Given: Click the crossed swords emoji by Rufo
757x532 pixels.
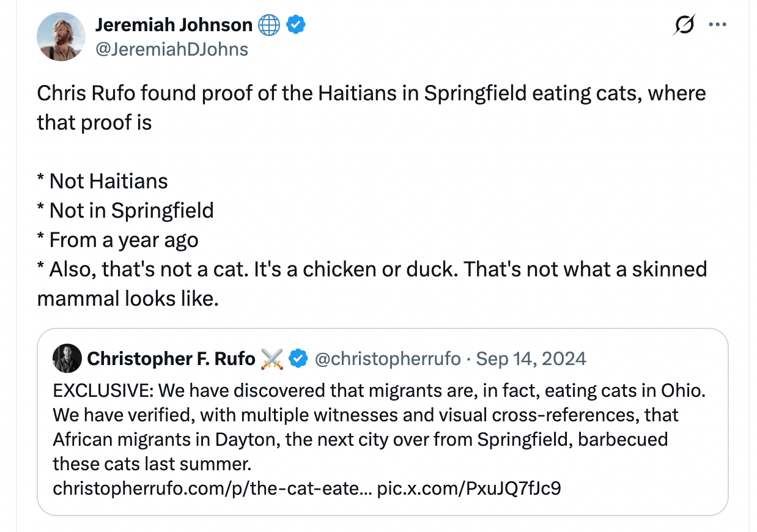Looking at the screenshot, I should 272,359.
